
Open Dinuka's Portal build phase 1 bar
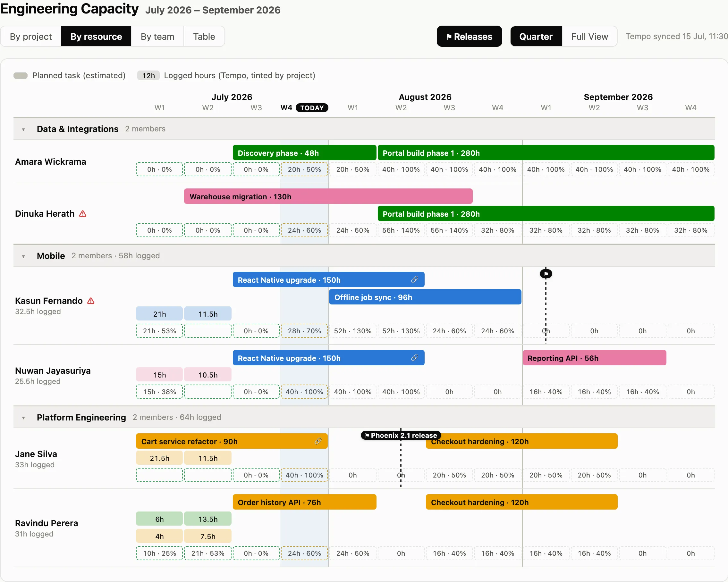tap(546, 213)
